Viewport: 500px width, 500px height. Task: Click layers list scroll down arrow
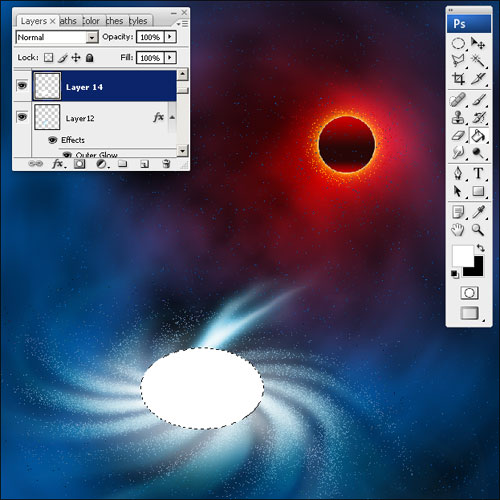(182, 151)
